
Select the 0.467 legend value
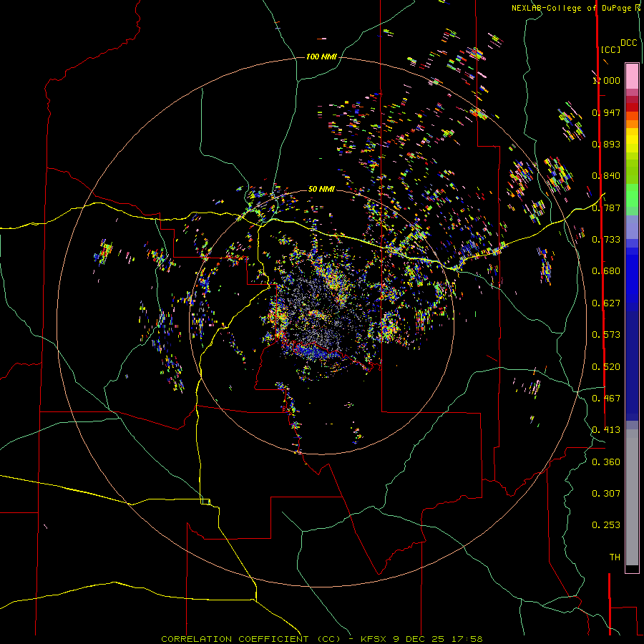[x=606, y=399]
